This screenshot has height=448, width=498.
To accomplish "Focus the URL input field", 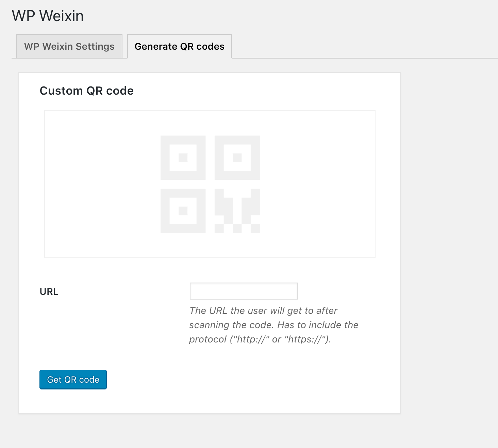I will pyautogui.click(x=244, y=291).
